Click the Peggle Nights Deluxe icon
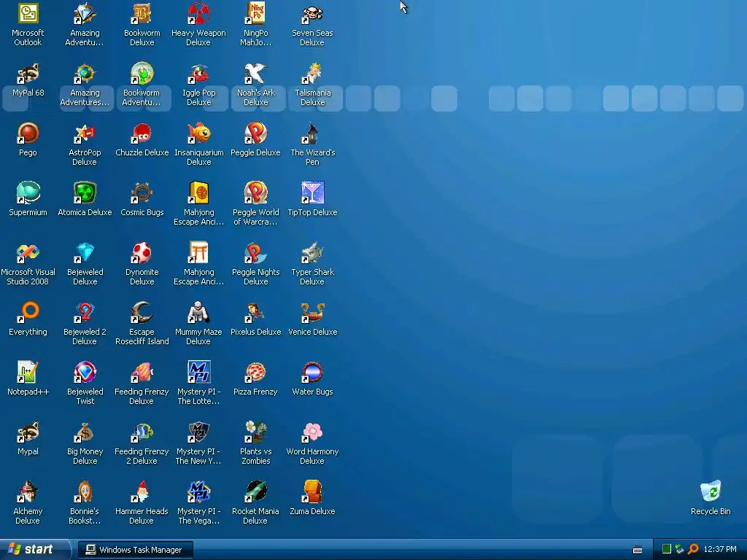This screenshot has height=560, width=747. (256, 253)
